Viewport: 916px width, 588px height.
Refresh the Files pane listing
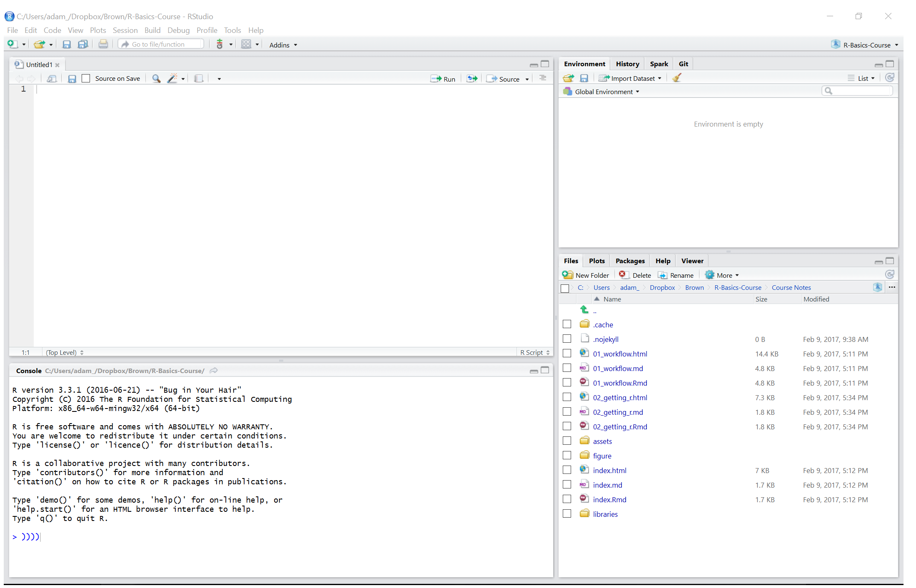[889, 274]
